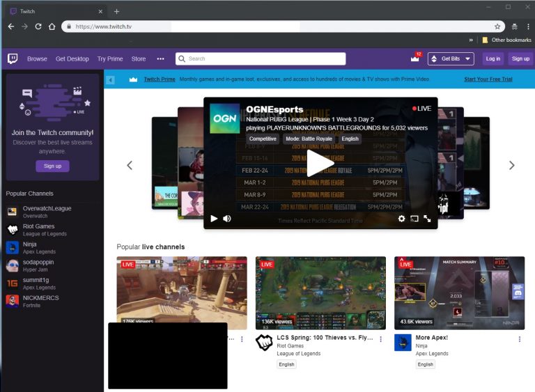Collapse the Twitch Prime banner arrow
Image resolution: width=535 pixels, height=392 pixels.
(x=110, y=80)
